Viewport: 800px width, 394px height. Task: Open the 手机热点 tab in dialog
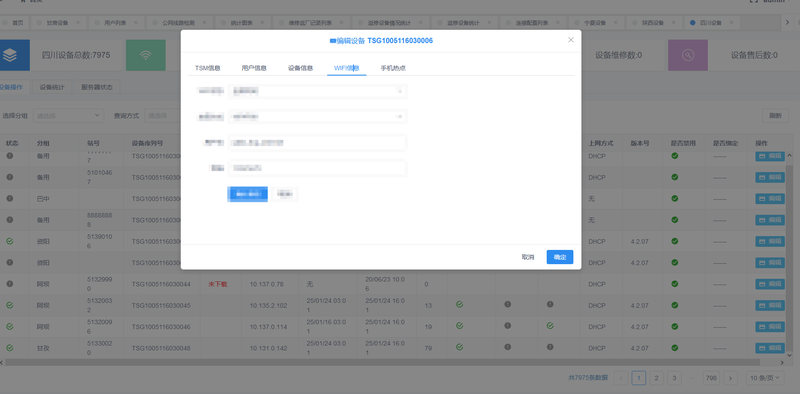pyautogui.click(x=393, y=68)
